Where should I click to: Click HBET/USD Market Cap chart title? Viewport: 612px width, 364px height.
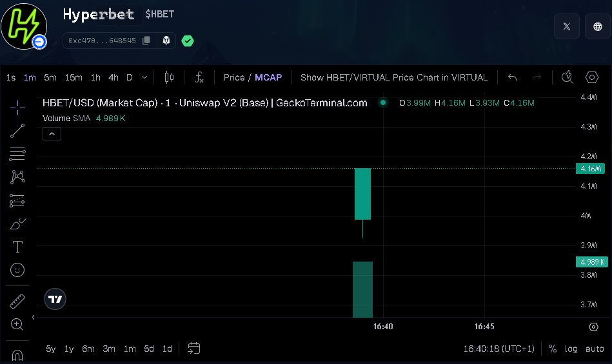205,103
